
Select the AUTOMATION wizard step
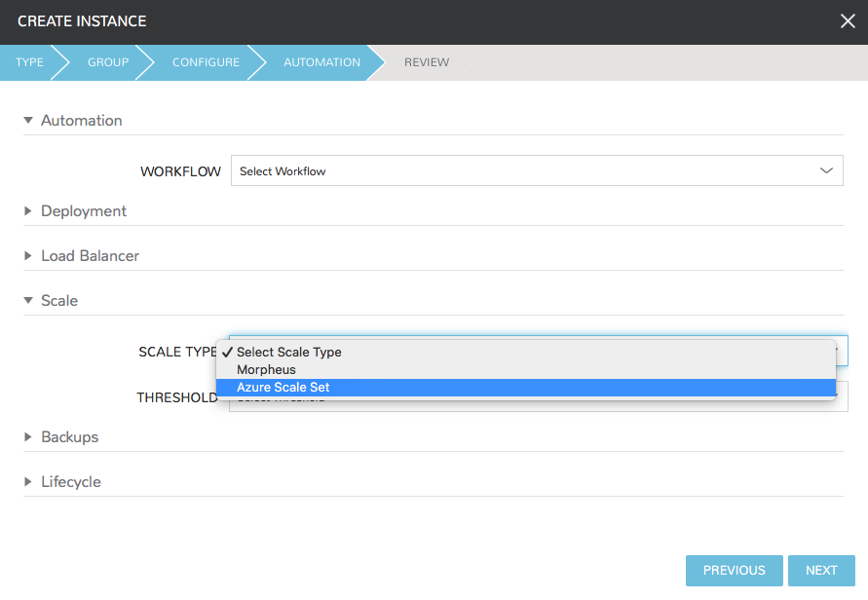(x=321, y=62)
